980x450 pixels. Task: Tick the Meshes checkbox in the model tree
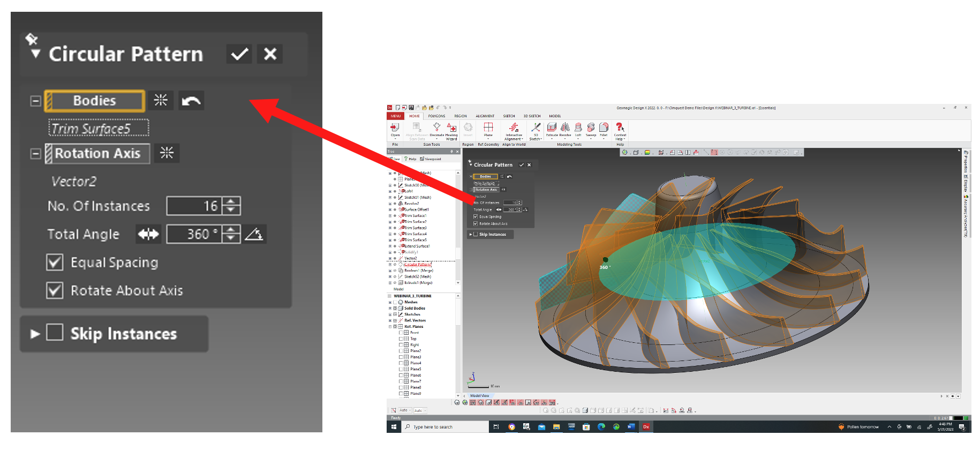click(395, 302)
